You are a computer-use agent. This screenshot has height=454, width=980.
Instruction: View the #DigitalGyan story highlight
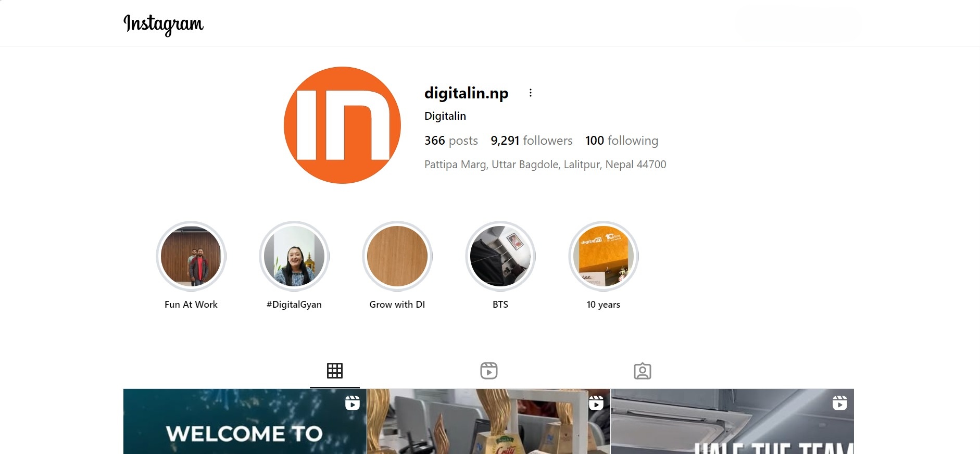(294, 256)
